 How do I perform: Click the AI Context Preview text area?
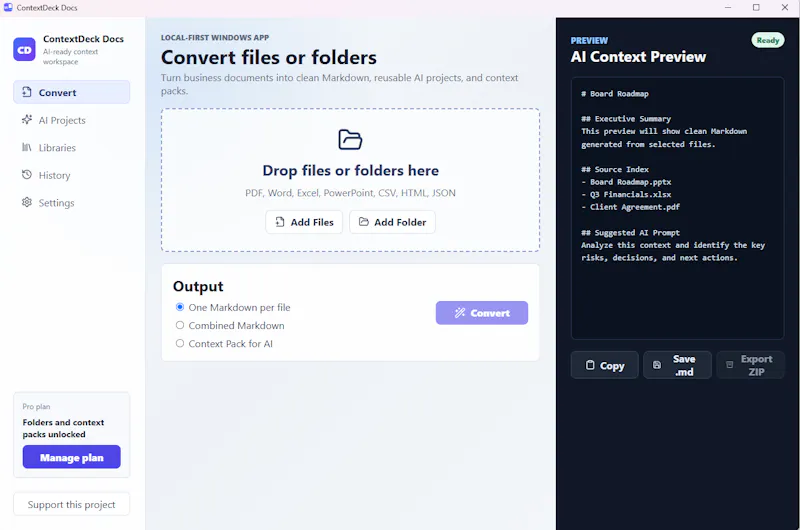click(x=678, y=208)
